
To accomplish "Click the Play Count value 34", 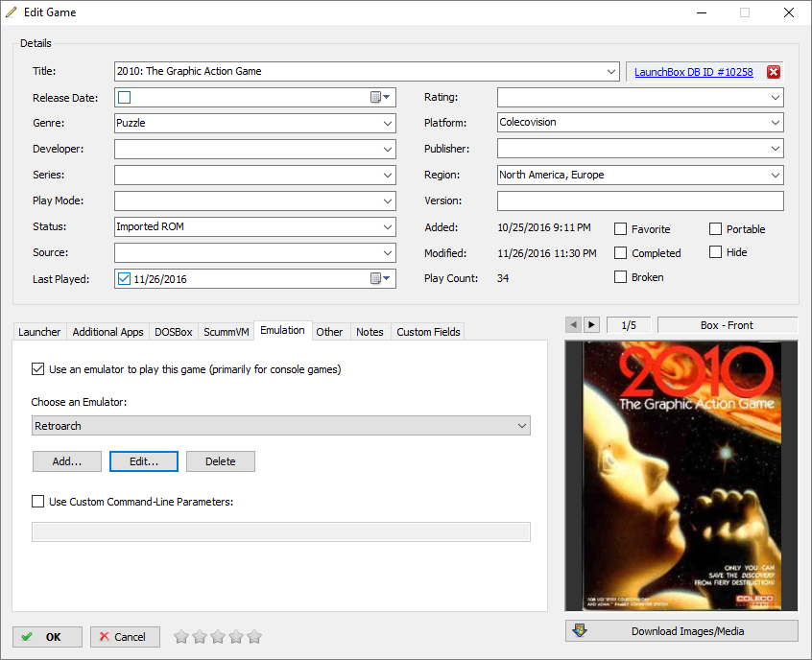I will (x=503, y=278).
